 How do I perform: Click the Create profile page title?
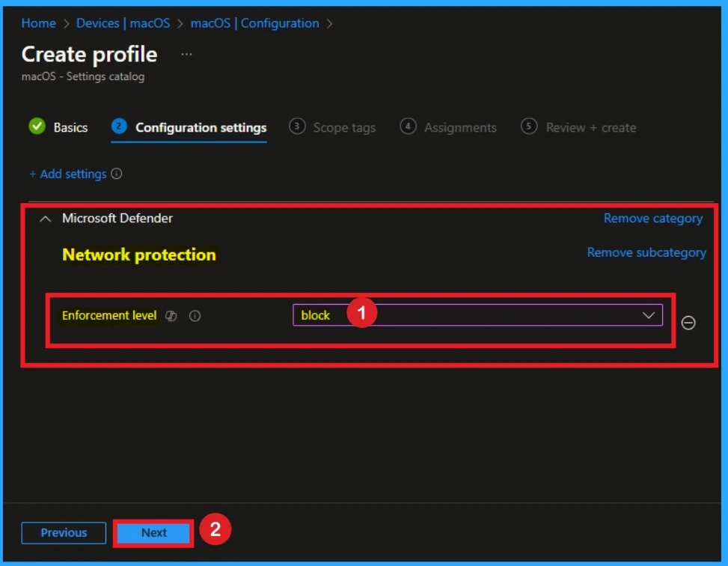(89, 55)
